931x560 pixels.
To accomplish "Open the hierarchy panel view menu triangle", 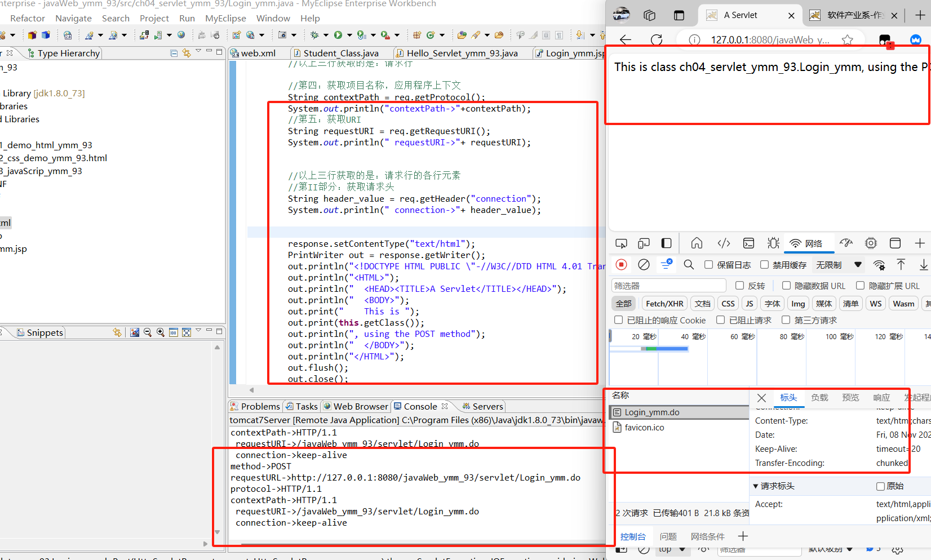I will (x=198, y=51).
